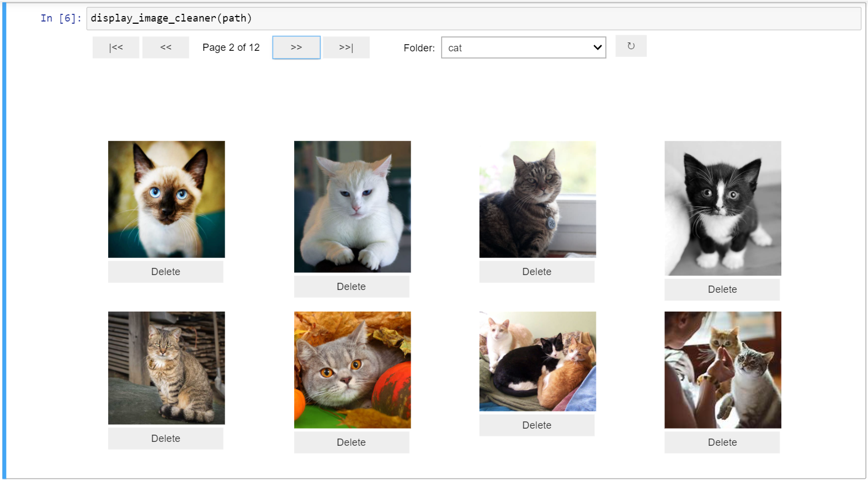Select the Siamese cat thumbnail
The image size is (868, 480).
pyautogui.click(x=167, y=199)
